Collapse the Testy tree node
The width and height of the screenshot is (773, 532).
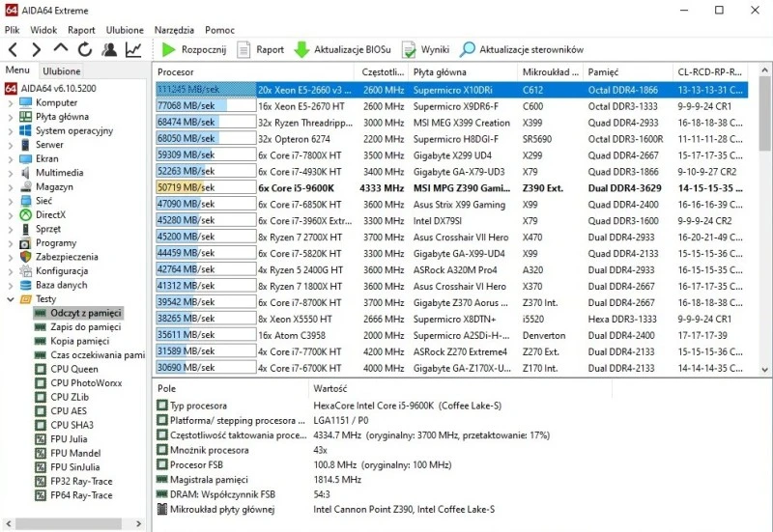click(11, 299)
